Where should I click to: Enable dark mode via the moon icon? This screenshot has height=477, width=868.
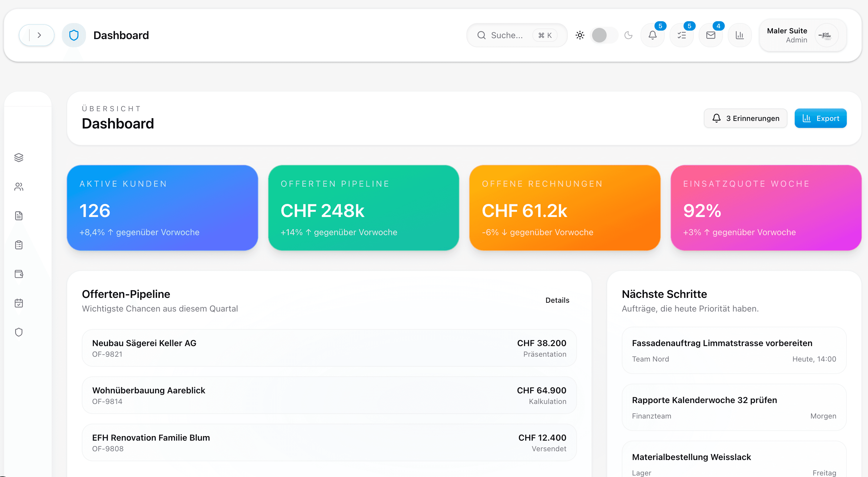point(628,35)
